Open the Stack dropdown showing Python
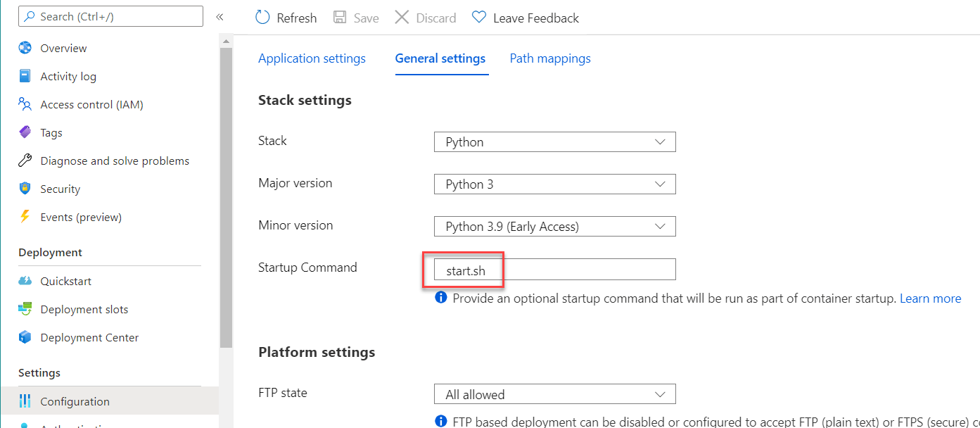Screen dimensions: 980x428 coord(554,141)
